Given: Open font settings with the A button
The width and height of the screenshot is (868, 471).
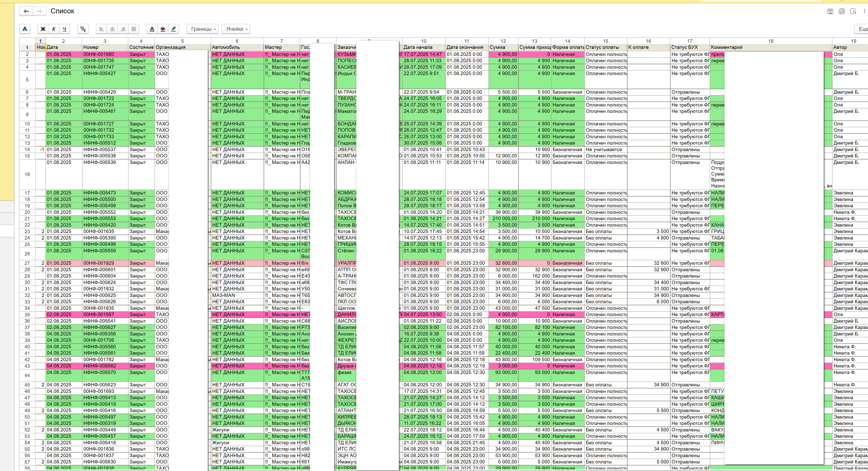Looking at the screenshot, I should click(x=25, y=29).
